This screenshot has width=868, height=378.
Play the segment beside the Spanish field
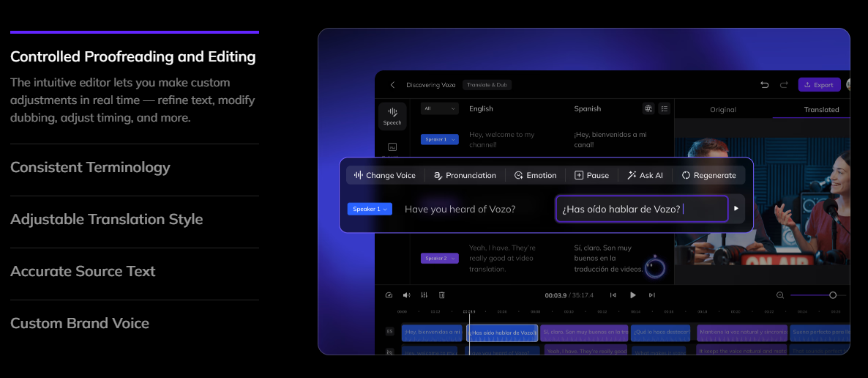[736, 209]
